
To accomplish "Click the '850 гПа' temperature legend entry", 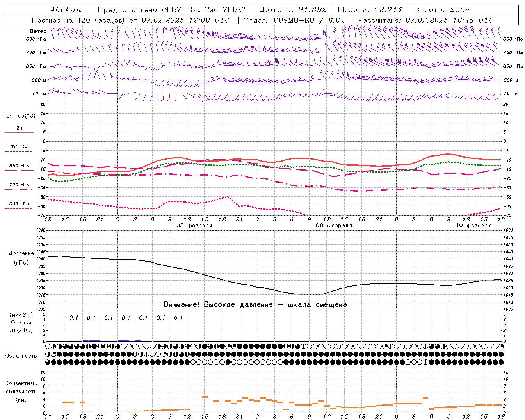I will 19,166.
